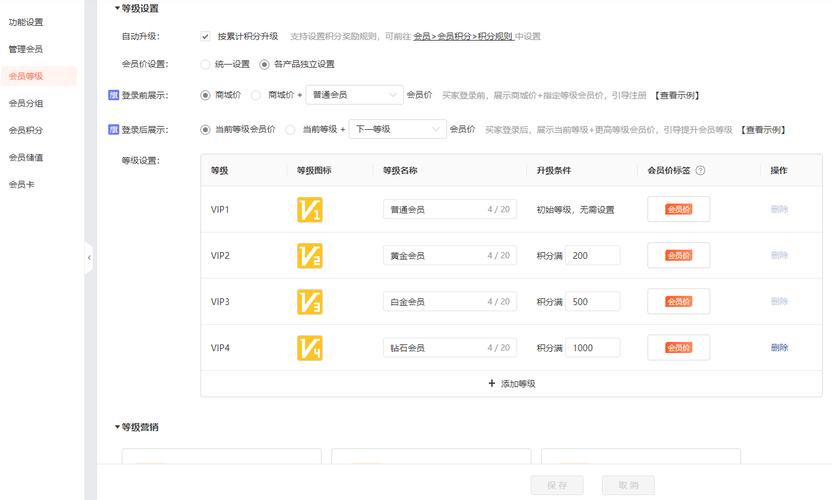832x500 pixels.
Task: Click the badge icon before 登录后展示
Action: coord(114,129)
